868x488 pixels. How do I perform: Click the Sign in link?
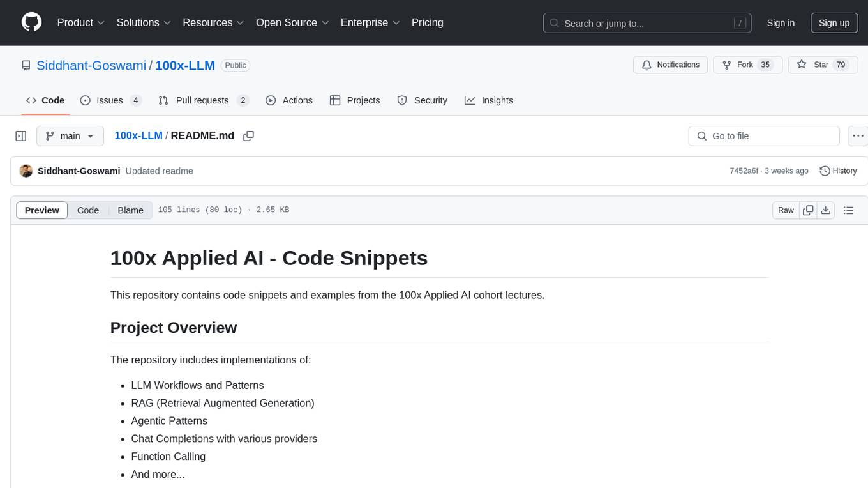781,23
